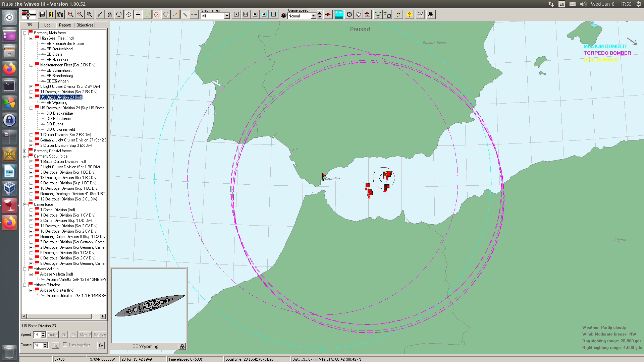Switch to the OB tab

coord(29,25)
